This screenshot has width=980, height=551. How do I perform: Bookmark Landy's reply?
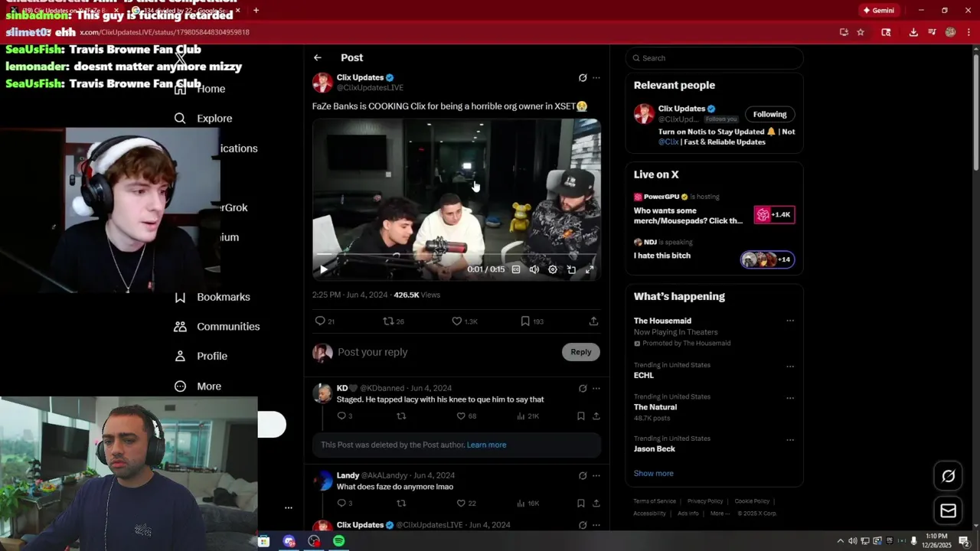581,504
